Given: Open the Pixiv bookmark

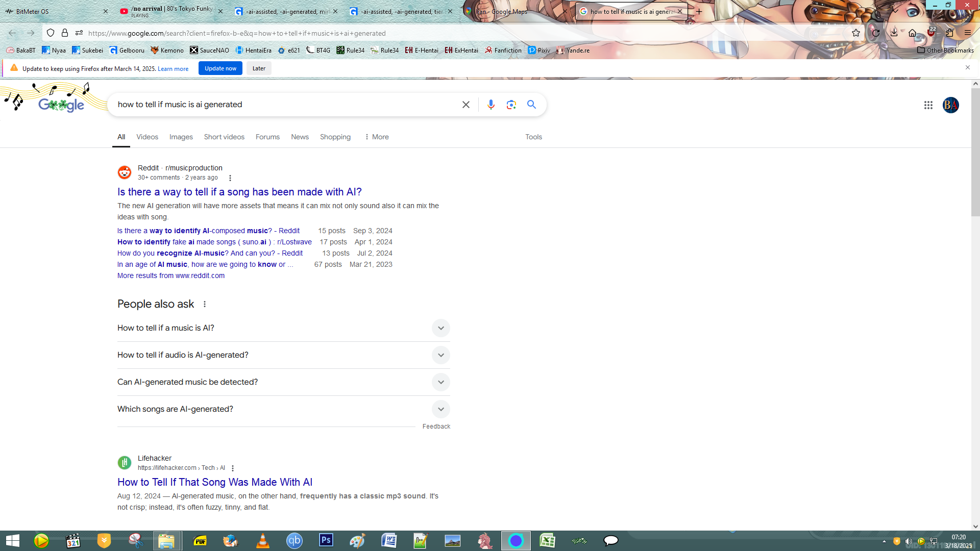Looking at the screenshot, I should [539, 50].
